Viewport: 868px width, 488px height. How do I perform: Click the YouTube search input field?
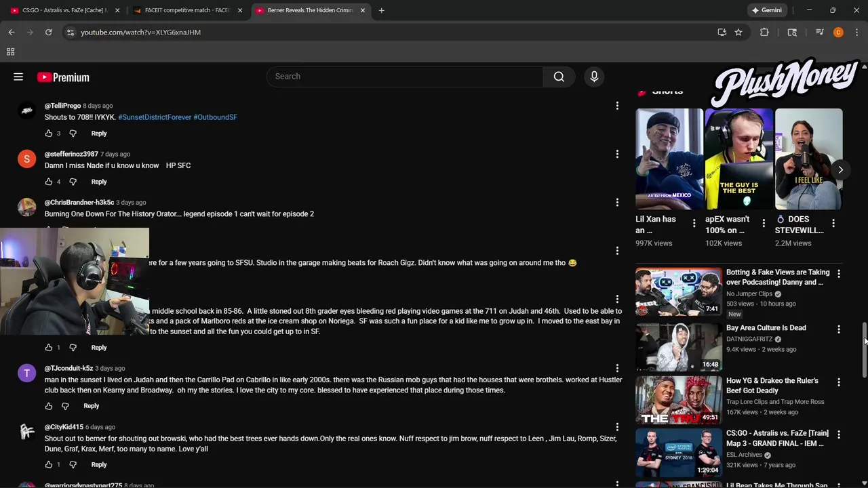tap(405, 77)
